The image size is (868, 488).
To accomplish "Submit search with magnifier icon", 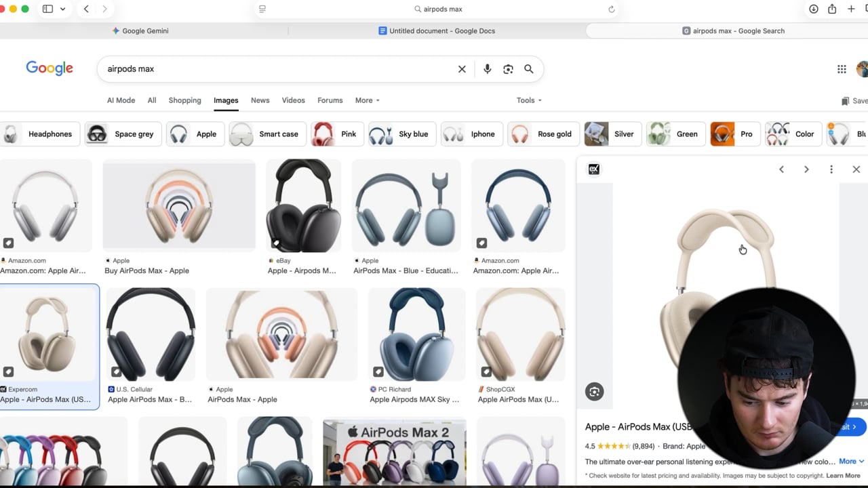I will click(529, 69).
